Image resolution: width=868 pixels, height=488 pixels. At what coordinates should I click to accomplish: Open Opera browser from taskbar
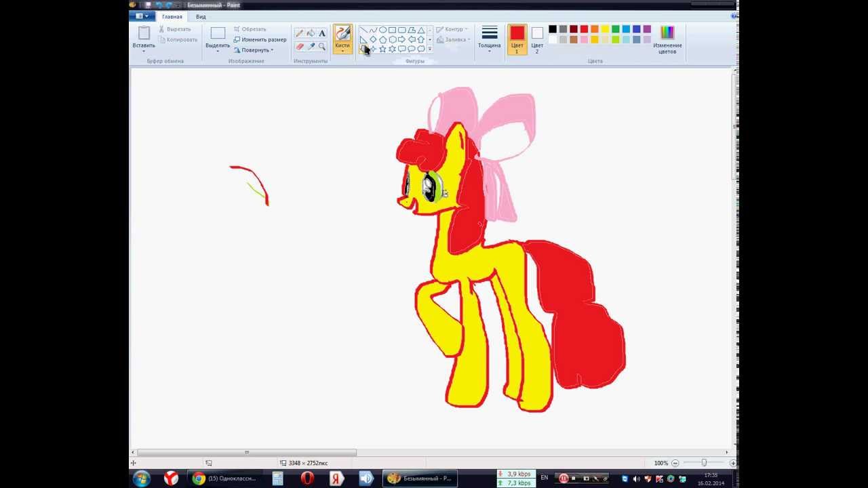tap(307, 479)
